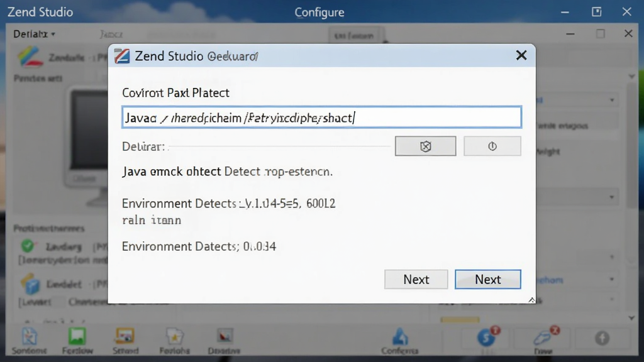
Task: Click the colorful Zend logo in the background window
Action: [30, 57]
